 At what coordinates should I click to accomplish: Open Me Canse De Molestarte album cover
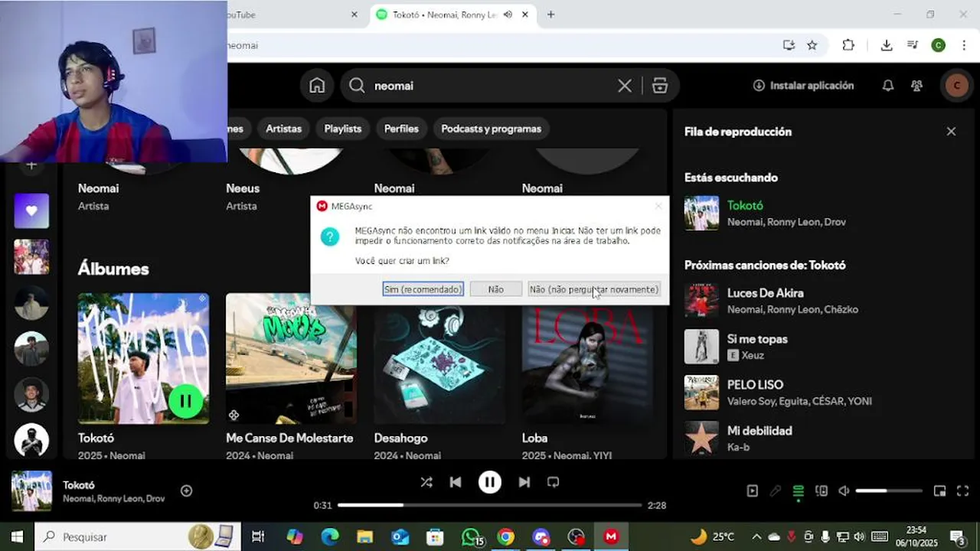pyautogui.click(x=291, y=358)
